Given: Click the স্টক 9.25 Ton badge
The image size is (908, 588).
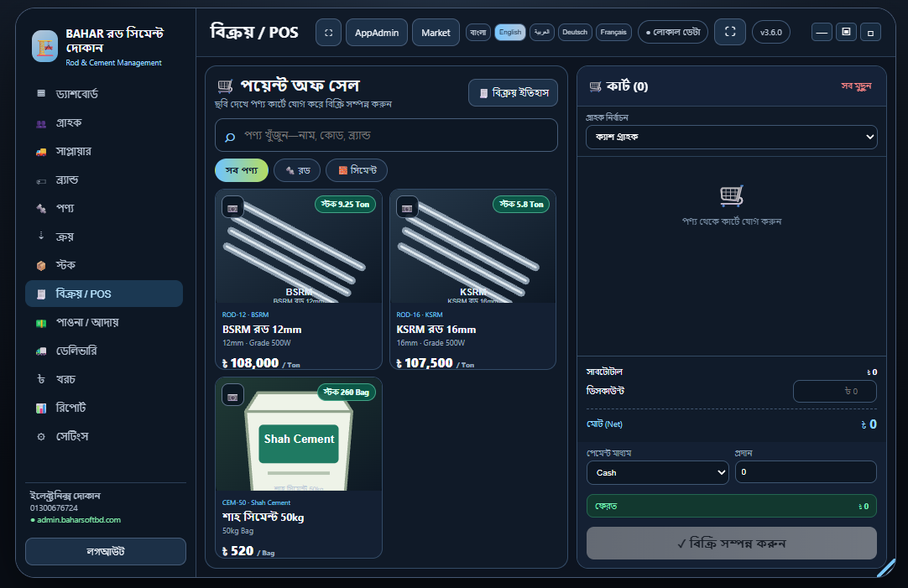Looking at the screenshot, I should coord(345,205).
